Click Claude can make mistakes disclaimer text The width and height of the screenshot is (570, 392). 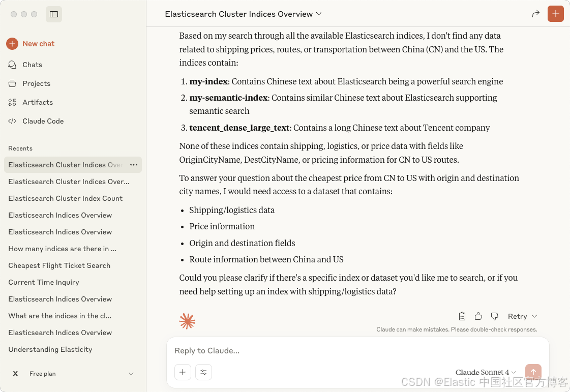pyautogui.click(x=457, y=329)
